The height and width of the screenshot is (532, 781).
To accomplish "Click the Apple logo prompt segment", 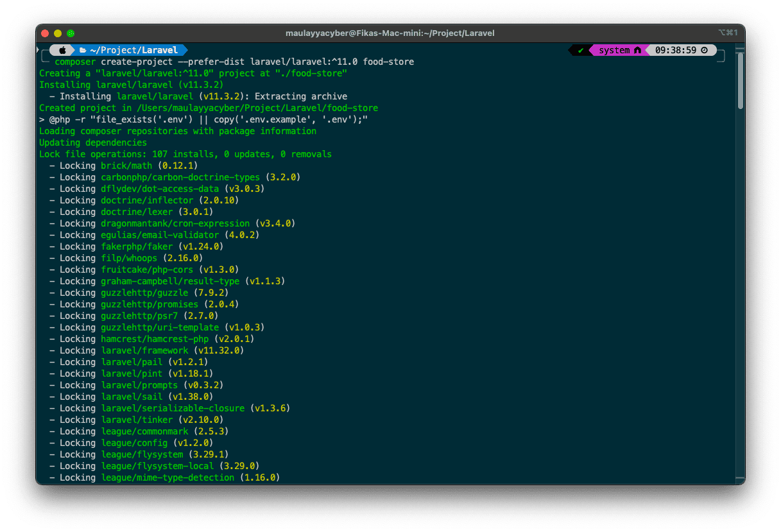I will (x=62, y=50).
